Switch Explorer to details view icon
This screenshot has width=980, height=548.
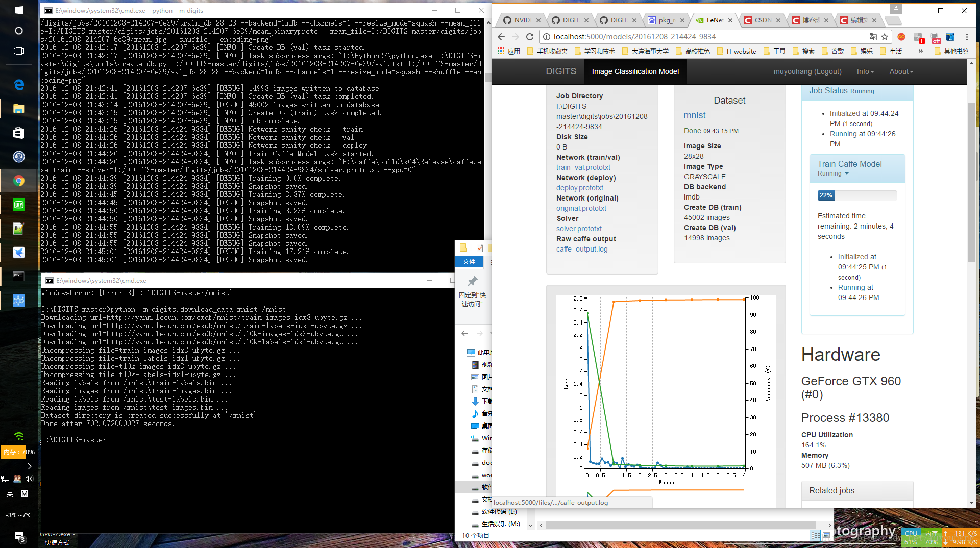coord(815,535)
